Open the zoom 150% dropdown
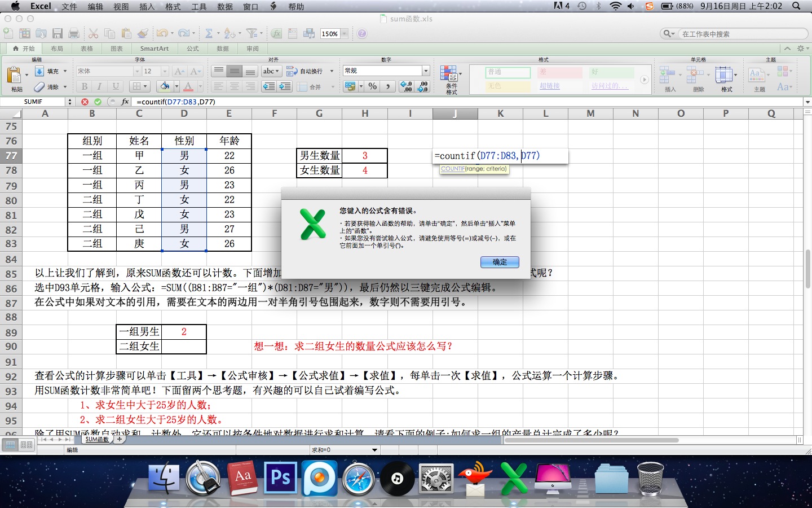This screenshot has height=508, width=812. click(344, 34)
